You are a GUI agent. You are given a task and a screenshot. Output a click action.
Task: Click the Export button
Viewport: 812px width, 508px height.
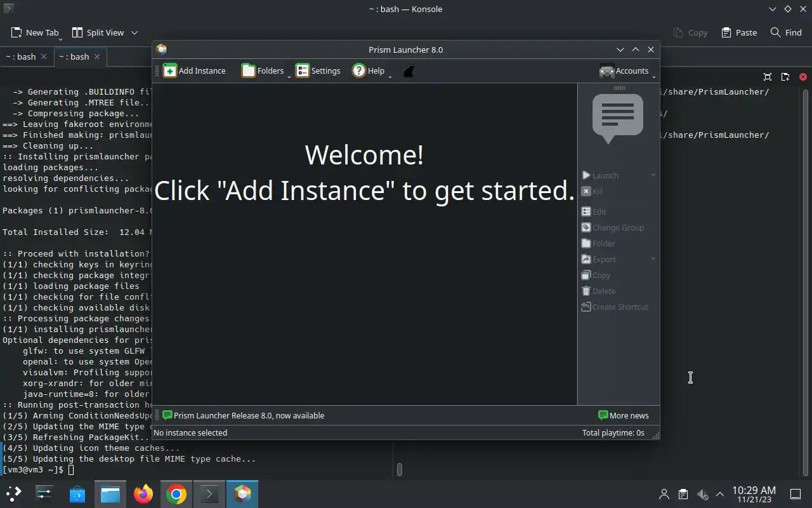599,259
